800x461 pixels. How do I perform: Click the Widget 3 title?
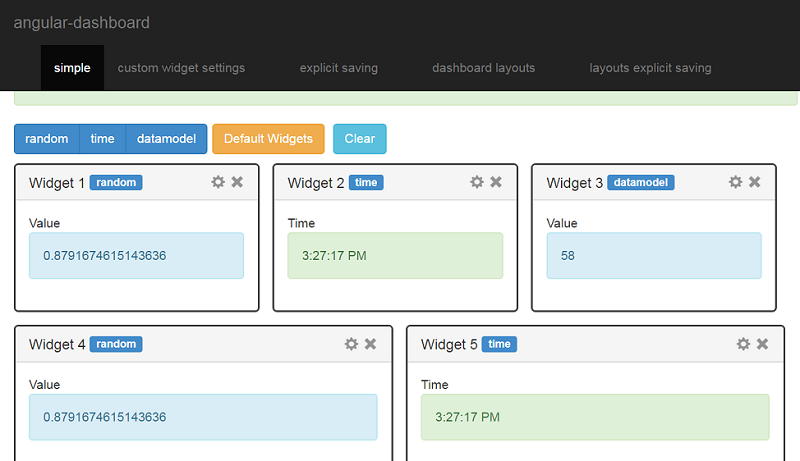coord(574,183)
